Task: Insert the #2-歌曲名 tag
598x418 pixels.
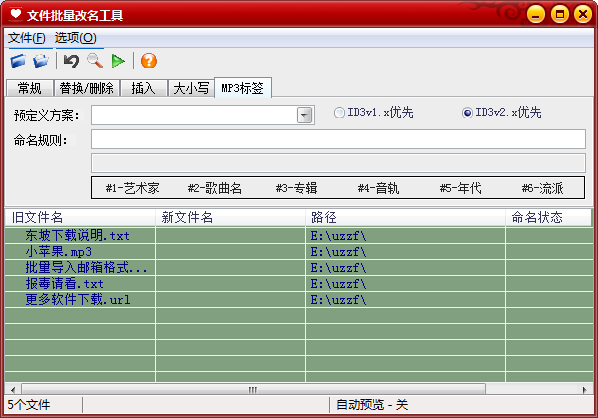Action: (215, 188)
